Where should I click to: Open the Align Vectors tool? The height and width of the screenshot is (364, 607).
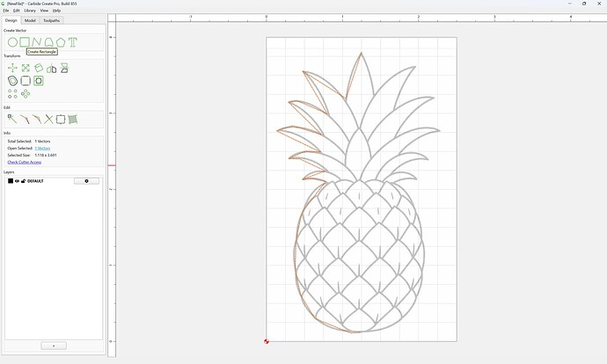click(x=64, y=68)
